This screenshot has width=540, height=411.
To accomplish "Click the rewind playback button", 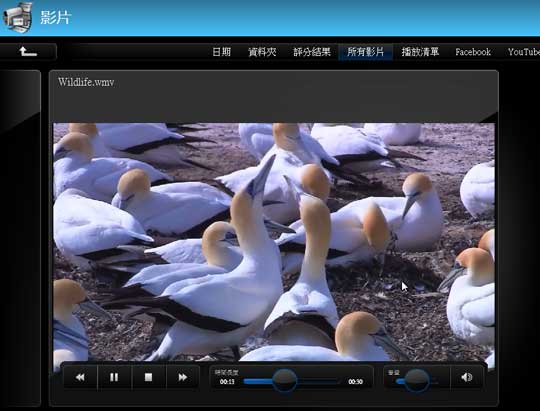I will [80, 378].
